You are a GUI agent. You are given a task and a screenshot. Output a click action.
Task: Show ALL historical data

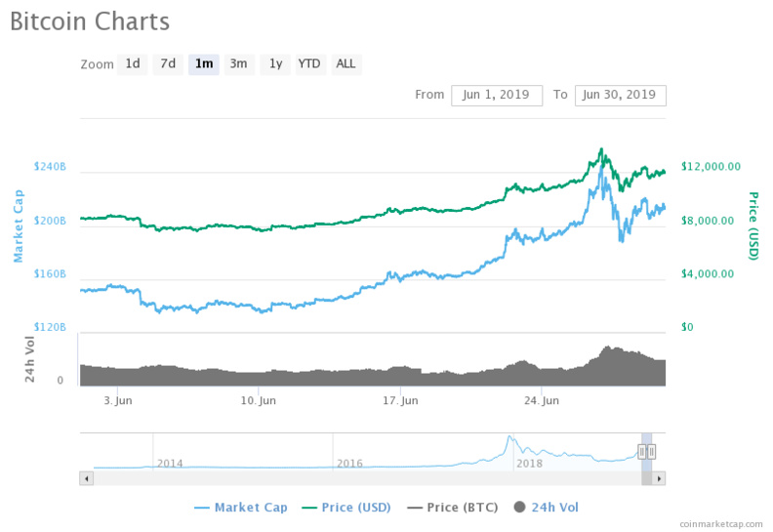(x=346, y=64)
